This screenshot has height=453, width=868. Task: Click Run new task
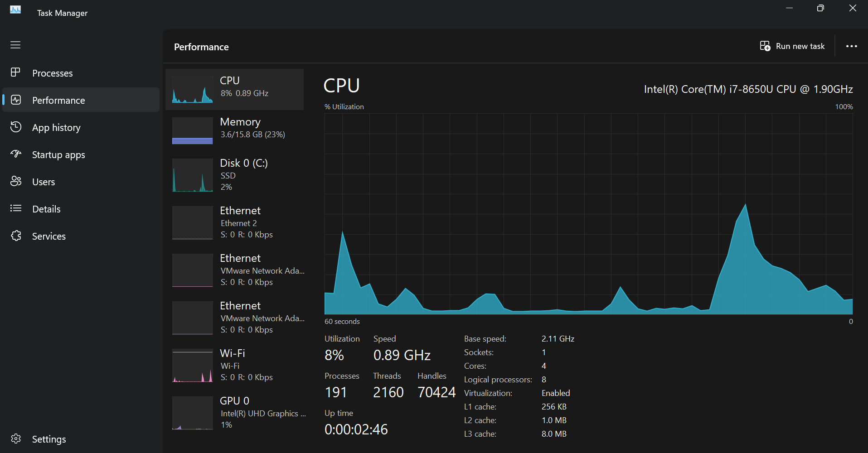[x=792, y=46]
